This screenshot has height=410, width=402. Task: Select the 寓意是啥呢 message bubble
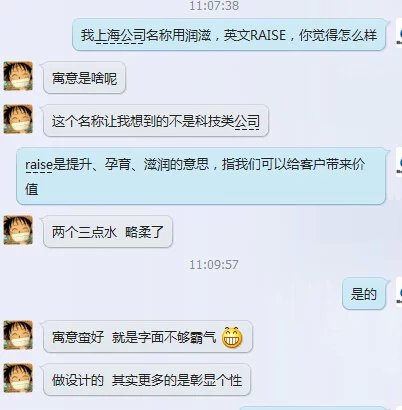[x=84, y=78]
